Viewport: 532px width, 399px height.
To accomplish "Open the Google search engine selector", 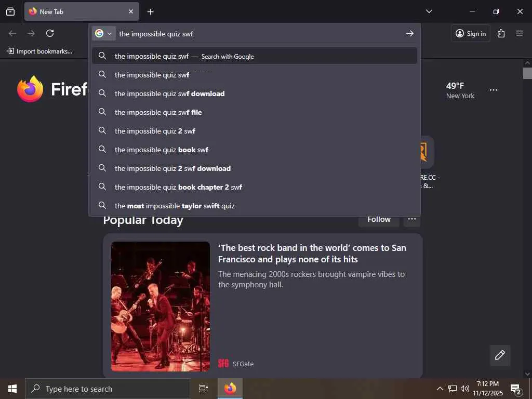I will coord(103,33).
